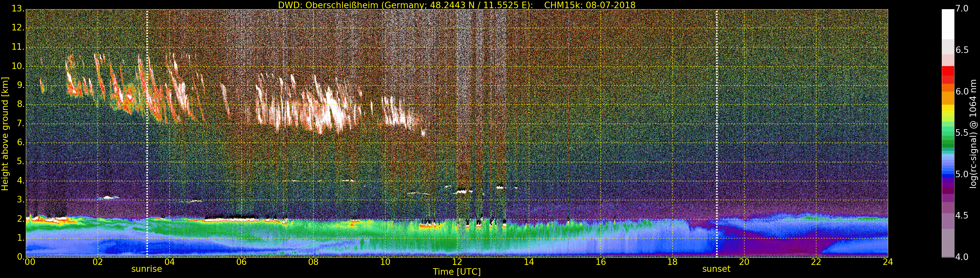Click the '10' time tick label
This screenshot has height=278, width=980.
pos(385,262)
